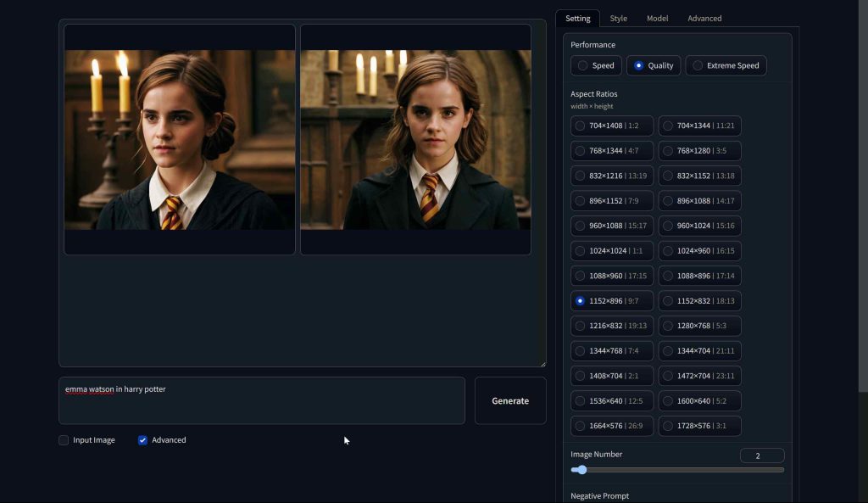Choose 896×1088 14:17 aspect ratio

click(699, 200)
